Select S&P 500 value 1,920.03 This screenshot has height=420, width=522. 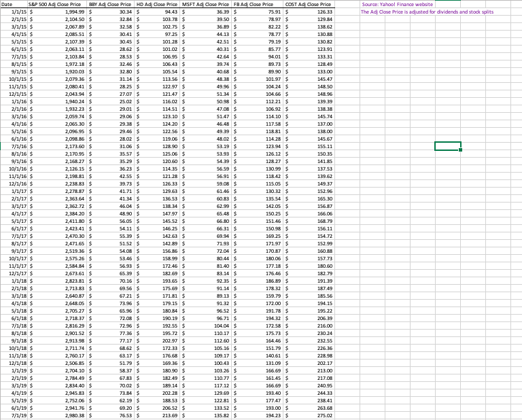click(57, 71)
